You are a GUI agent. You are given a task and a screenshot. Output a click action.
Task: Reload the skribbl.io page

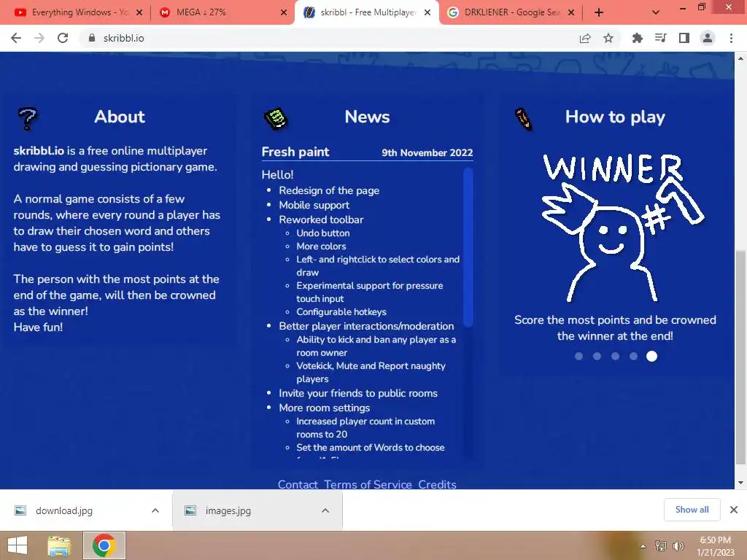point(63,38)
